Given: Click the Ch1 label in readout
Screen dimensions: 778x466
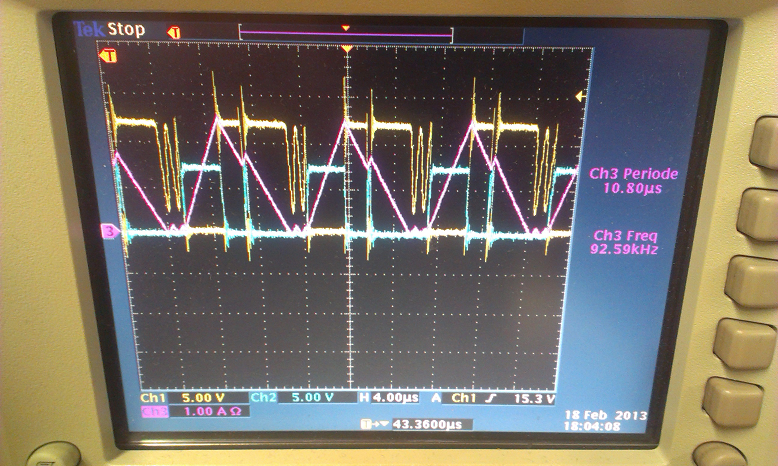Looking at the screenshot, I should (153, 398).
